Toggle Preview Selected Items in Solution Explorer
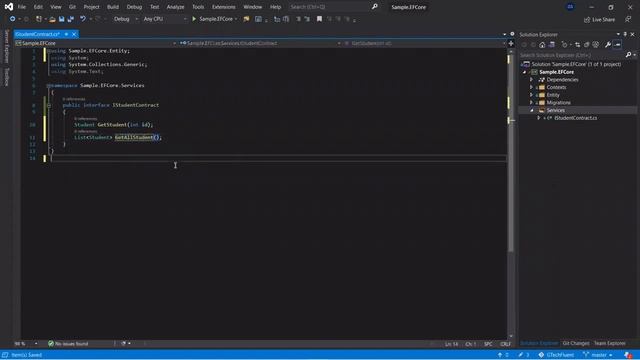 [x=618, y=44]
